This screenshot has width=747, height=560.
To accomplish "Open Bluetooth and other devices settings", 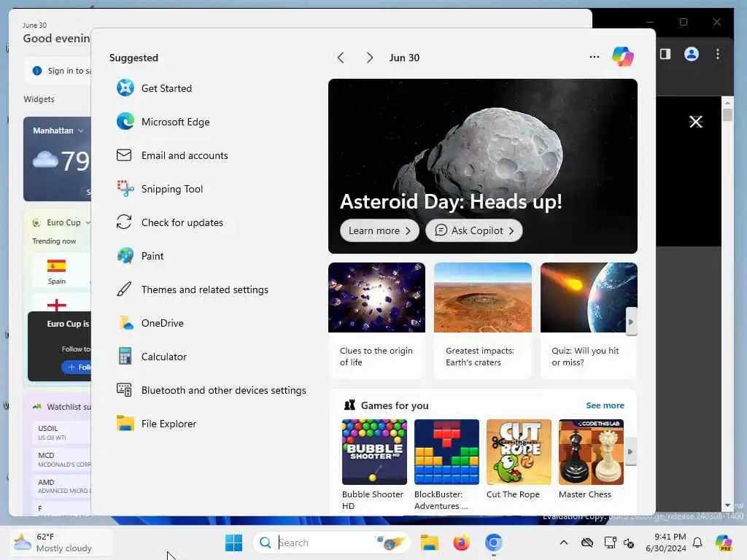I will click(x=211, y=390).
